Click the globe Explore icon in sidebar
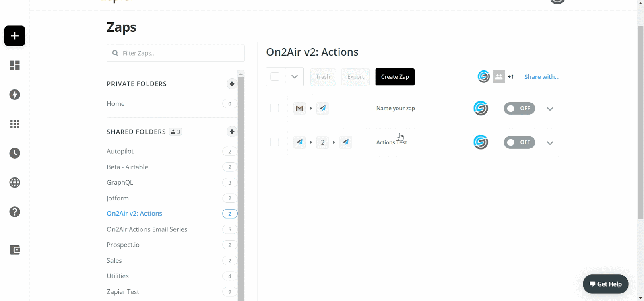644x301 pixels. (15, 183)
